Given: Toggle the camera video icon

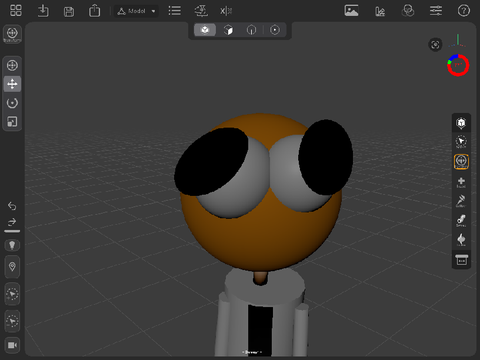Looking at the screenshot, I should click(x=12, y=345).
